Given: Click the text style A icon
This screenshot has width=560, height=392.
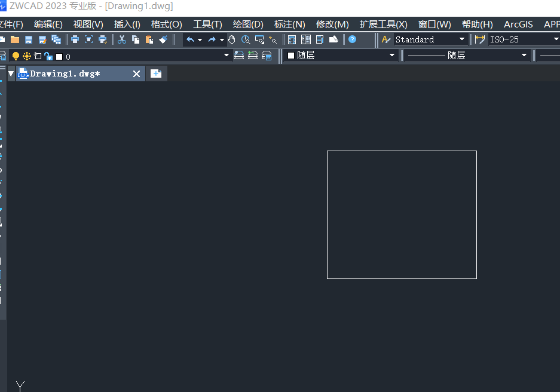Looking at the screenshot, I should tap(385, 39).
